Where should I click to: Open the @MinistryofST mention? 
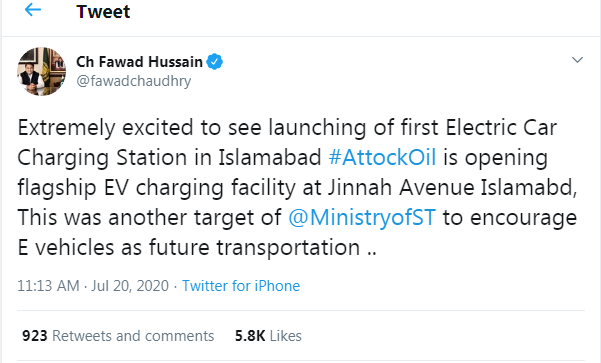click(x=362, y=217)
